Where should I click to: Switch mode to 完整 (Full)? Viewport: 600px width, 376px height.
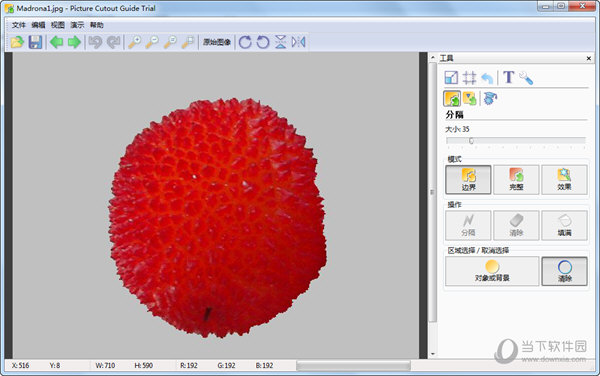click(x=516, y=180)
